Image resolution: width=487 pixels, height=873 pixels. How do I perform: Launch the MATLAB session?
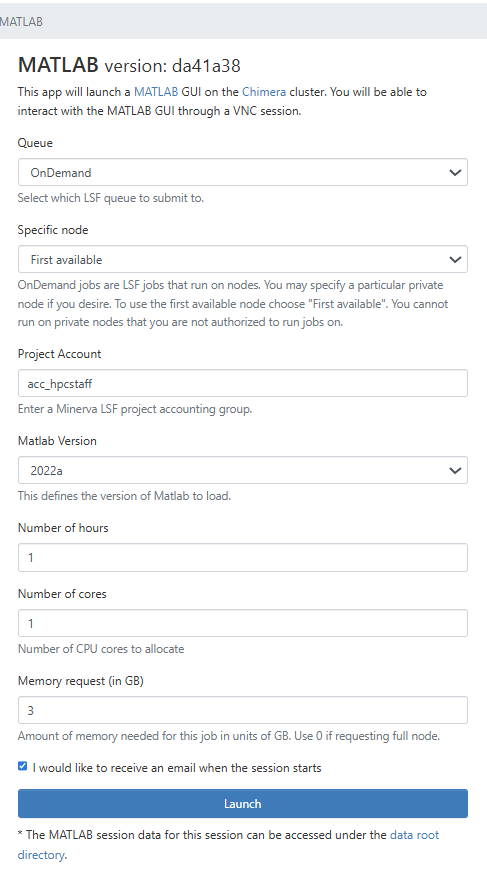243,803
